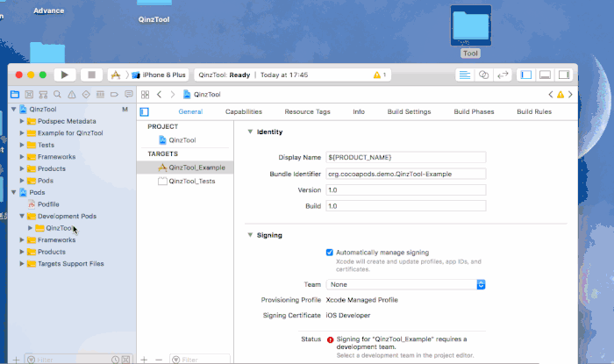
Task: Toggle the navigator panel
Action: pos(526,75)
